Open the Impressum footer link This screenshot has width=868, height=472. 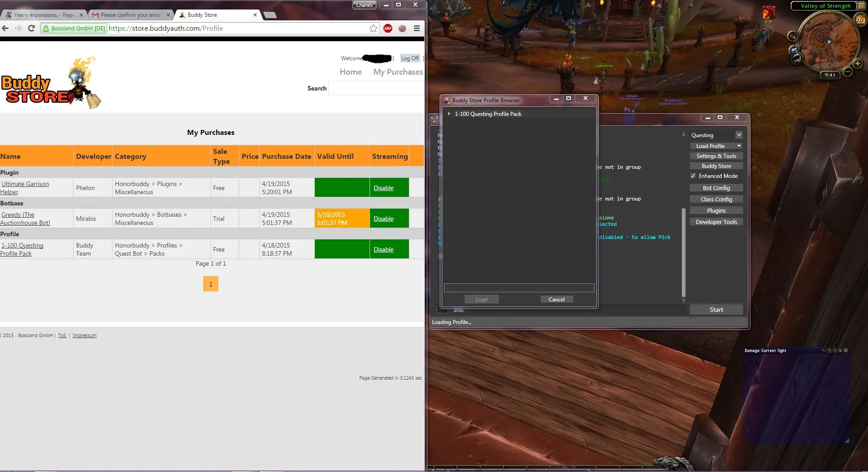click(85, 335)
